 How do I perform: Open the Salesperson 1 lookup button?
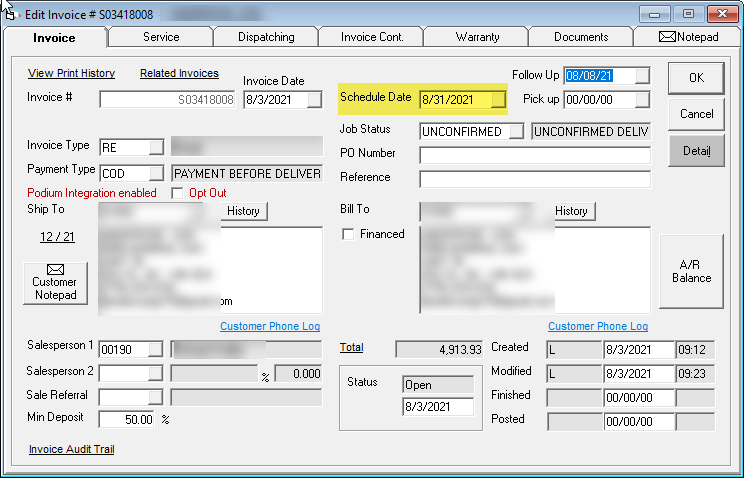point(155,349)
